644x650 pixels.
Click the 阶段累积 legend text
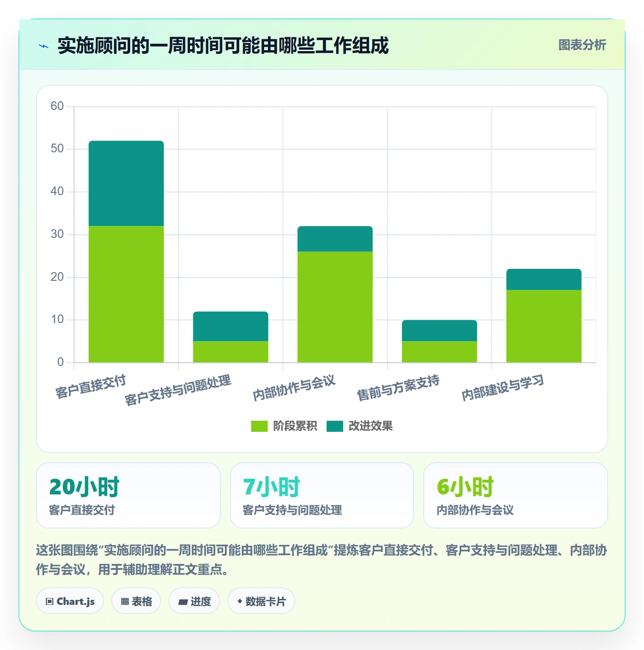[295, 426]
